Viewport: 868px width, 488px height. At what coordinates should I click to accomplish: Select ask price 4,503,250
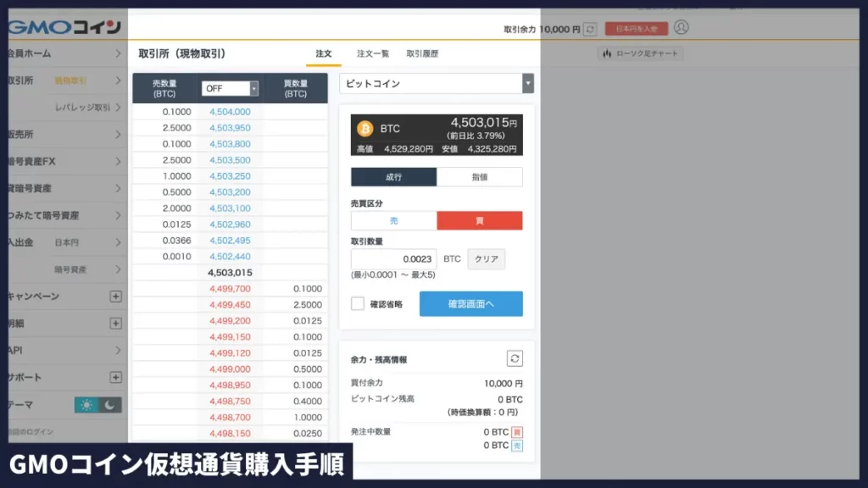tap(230, 176)
